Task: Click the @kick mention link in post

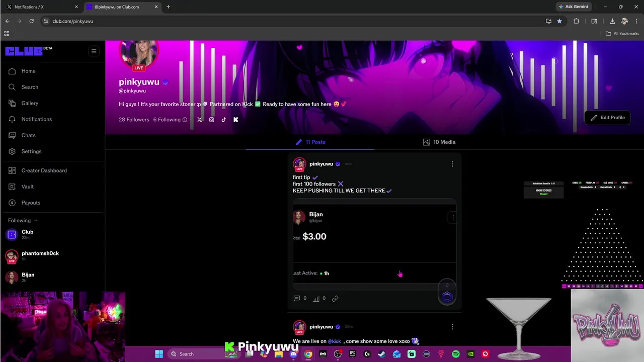Action: click(334, 341)
